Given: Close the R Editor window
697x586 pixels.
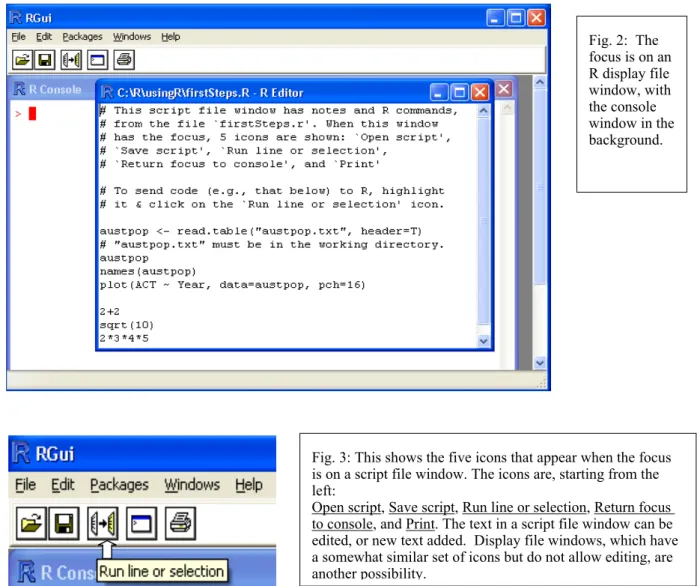Looking at the screenshot, I should 480,92.
